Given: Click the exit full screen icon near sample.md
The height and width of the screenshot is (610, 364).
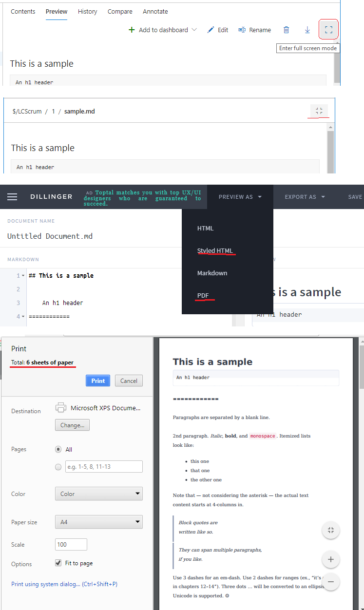Looking at the screenshot, I should (319, 111).
